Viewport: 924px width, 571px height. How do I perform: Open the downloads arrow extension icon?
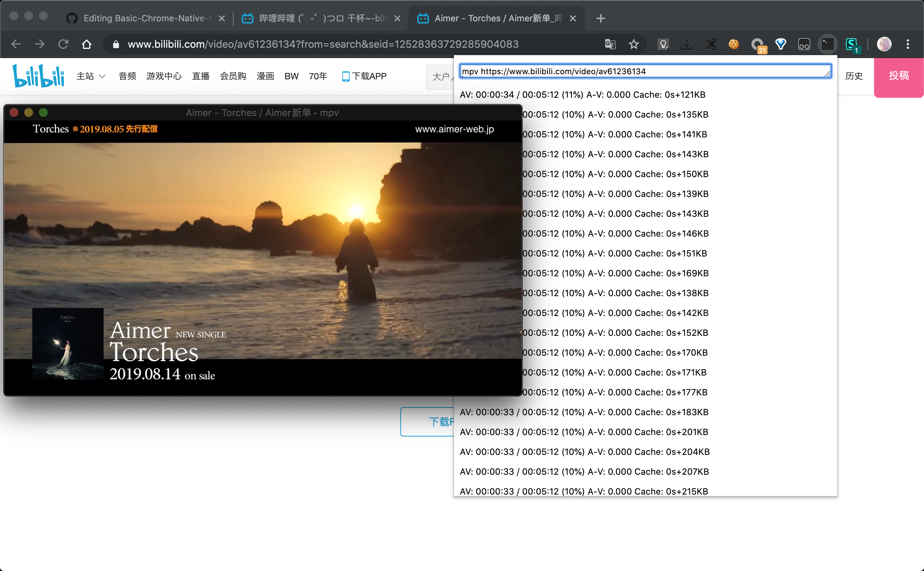(x=687, y=44)
